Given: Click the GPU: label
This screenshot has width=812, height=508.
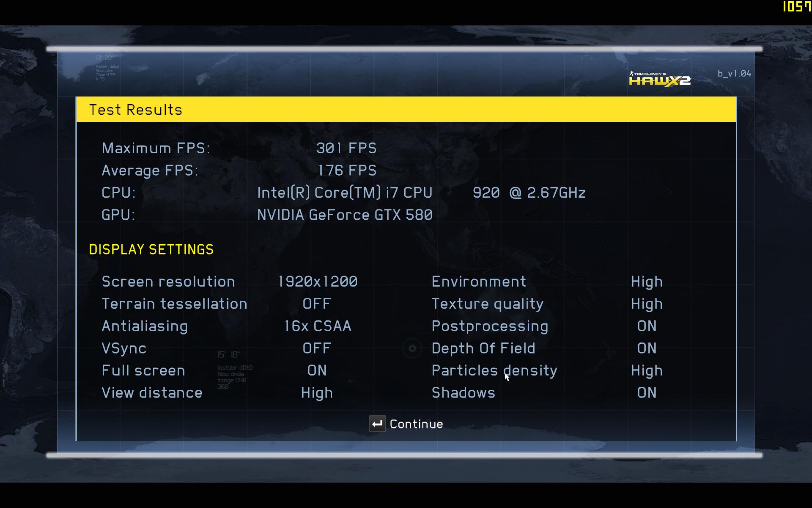Looking at the screenshot, I should point(118,215).
